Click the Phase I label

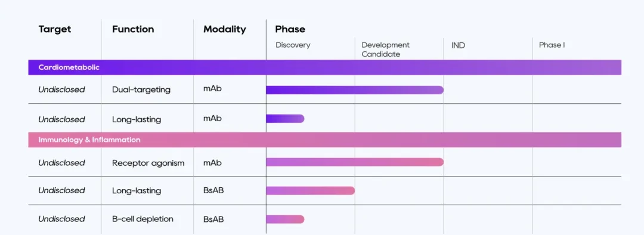[552, 45]
